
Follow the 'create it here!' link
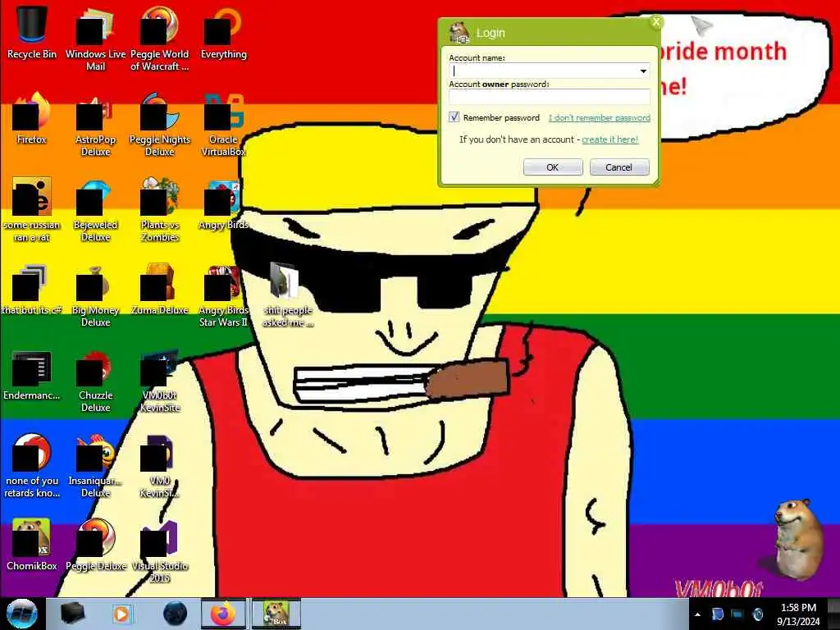click(x=610, y=139)
